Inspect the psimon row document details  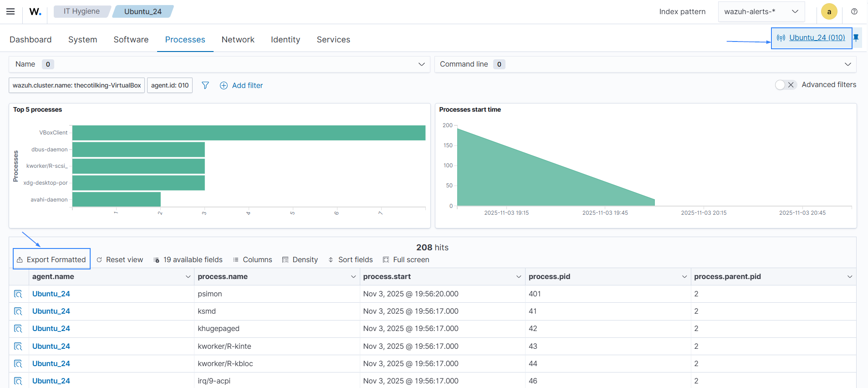pyautogui.click(x=18, y=294)
